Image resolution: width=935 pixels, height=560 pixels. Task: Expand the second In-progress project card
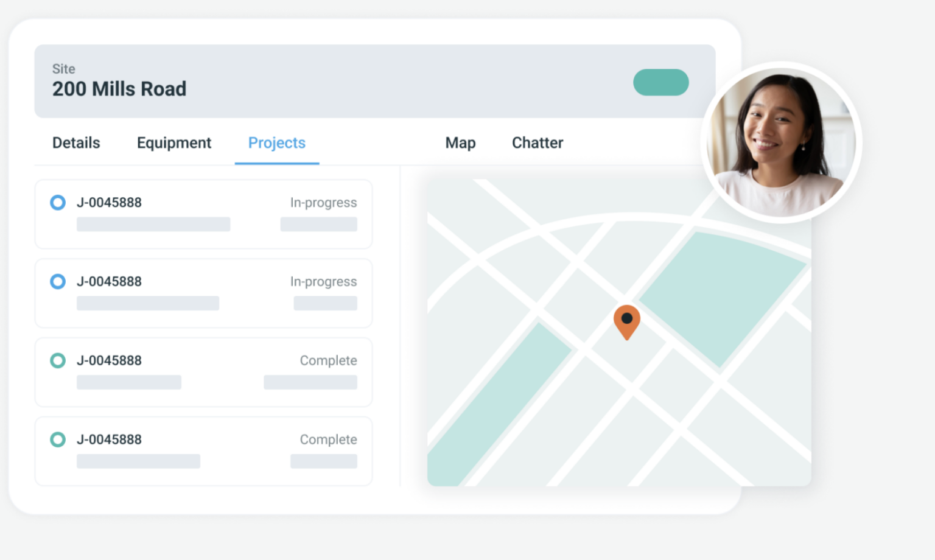point(203,293)
